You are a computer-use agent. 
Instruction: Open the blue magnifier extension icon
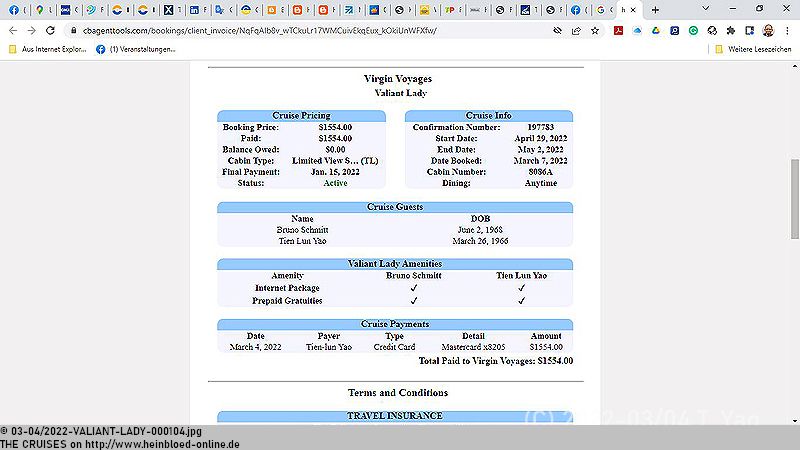pyautogui.click(x=674, y=31)
